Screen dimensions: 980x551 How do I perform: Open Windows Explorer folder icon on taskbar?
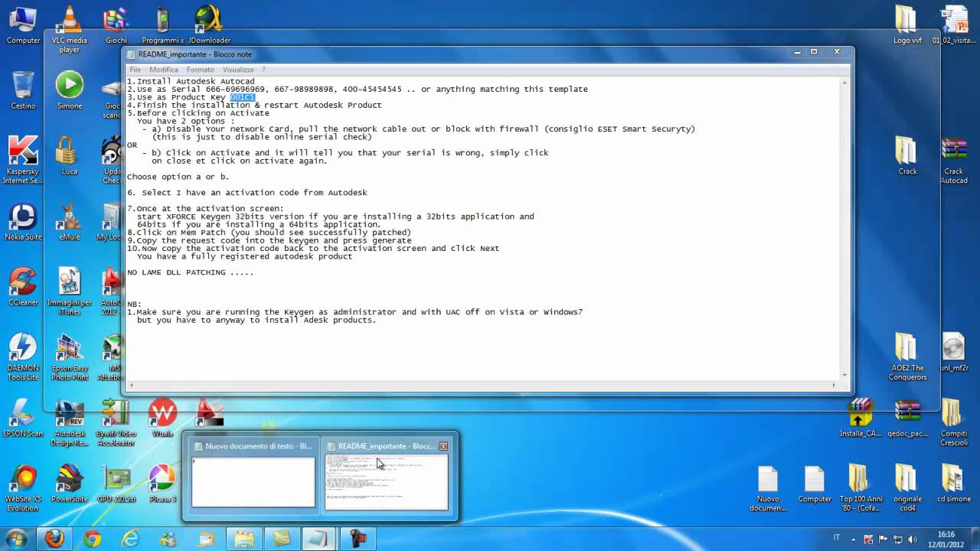(x=244, y=539)
